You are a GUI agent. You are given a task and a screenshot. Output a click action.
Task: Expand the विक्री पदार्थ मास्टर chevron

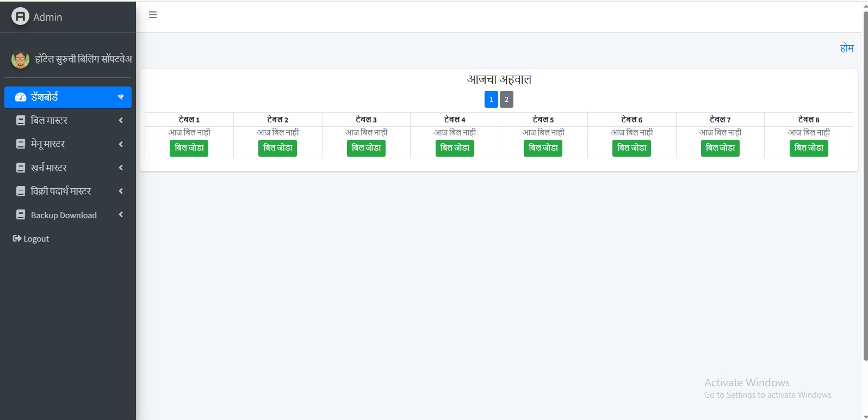tap(121, 191)
